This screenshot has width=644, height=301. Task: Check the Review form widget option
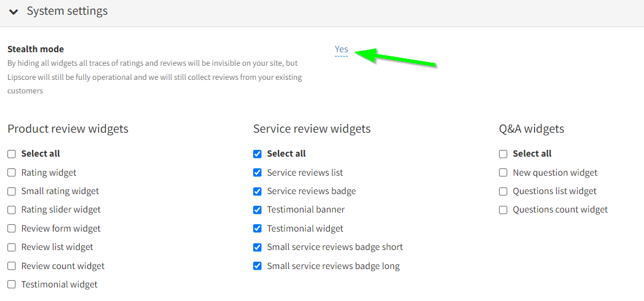pos(12,229)
